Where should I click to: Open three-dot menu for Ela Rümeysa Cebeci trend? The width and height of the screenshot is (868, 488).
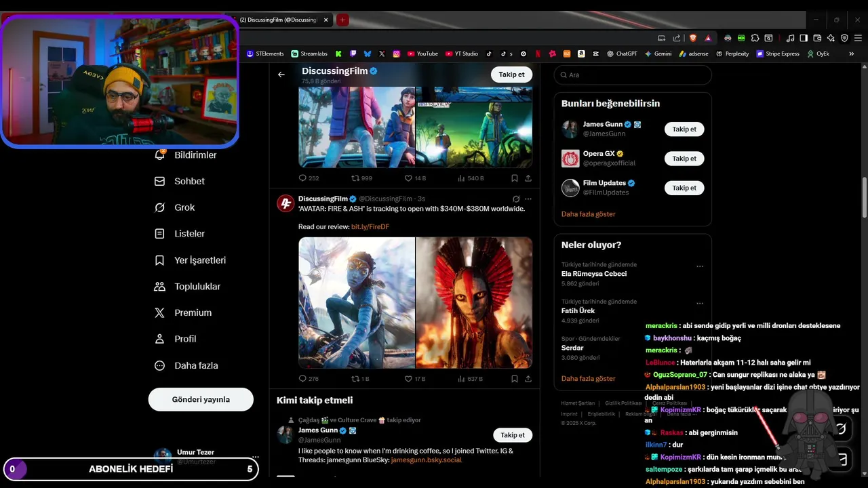coord(700,266)
